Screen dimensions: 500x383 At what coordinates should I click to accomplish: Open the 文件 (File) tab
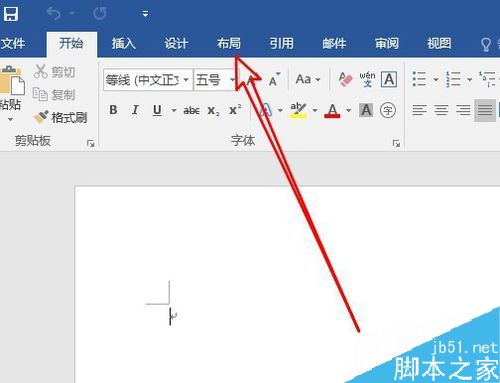(x=13, y=43)
